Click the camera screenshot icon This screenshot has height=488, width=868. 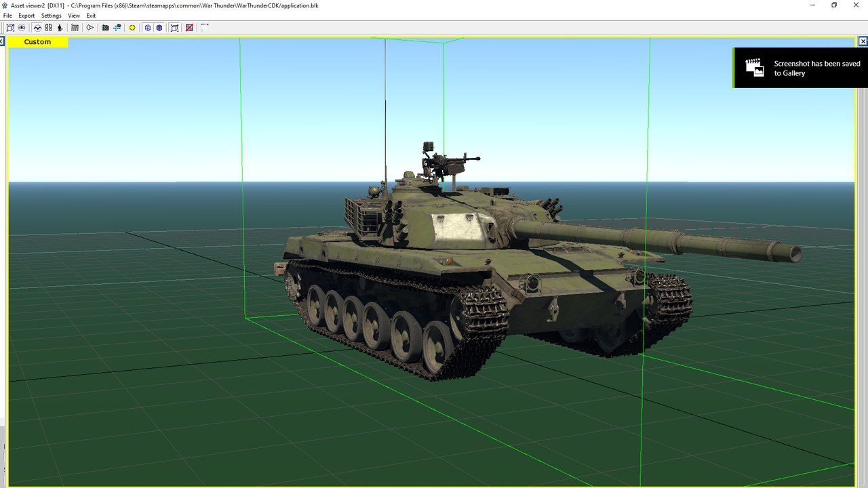click(x=105, y=28)
